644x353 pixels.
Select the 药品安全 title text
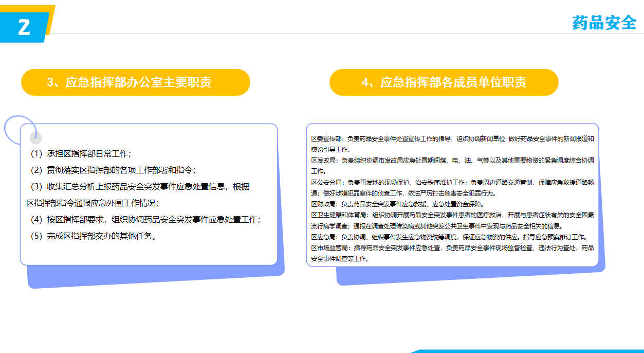604,23
